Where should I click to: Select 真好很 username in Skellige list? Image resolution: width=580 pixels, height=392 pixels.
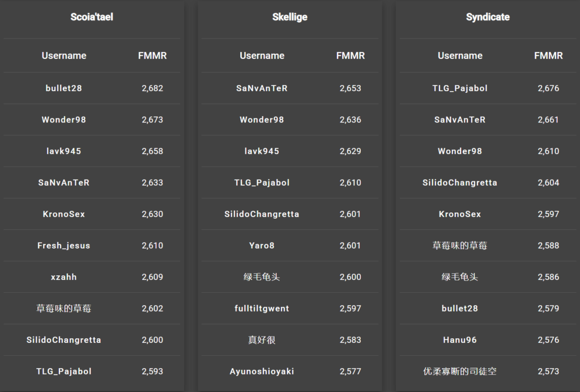tap(262, 340)
